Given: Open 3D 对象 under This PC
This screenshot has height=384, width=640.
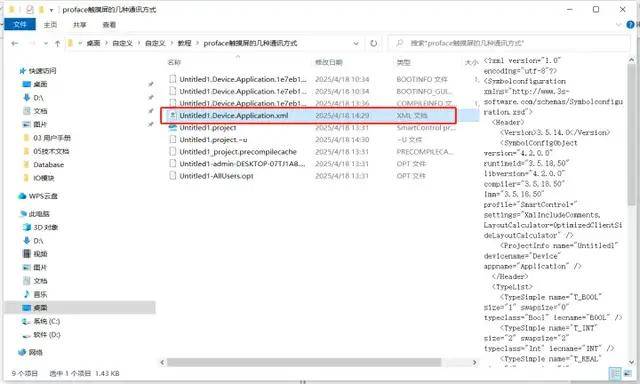Looking at the screenshot, I should 45,227.
